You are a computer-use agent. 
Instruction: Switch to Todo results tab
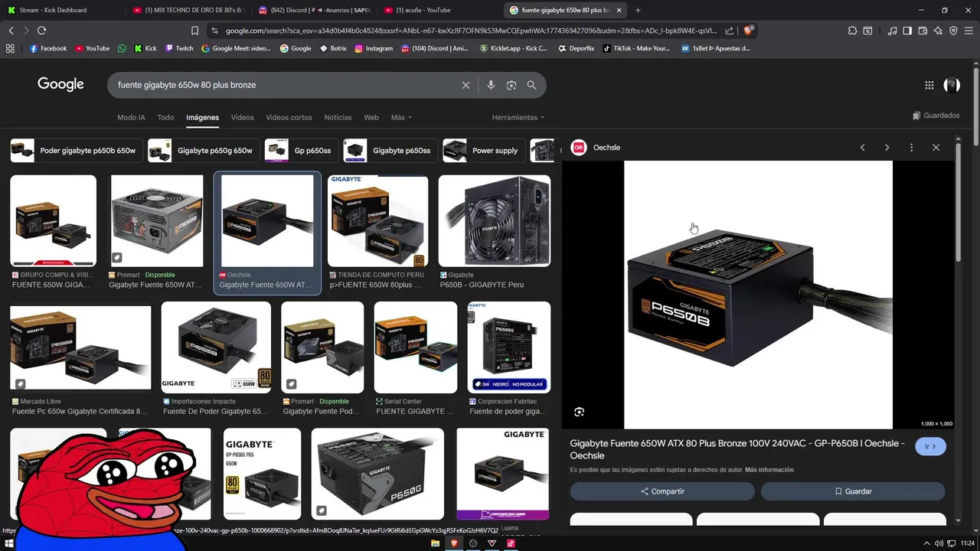(165, 117)
